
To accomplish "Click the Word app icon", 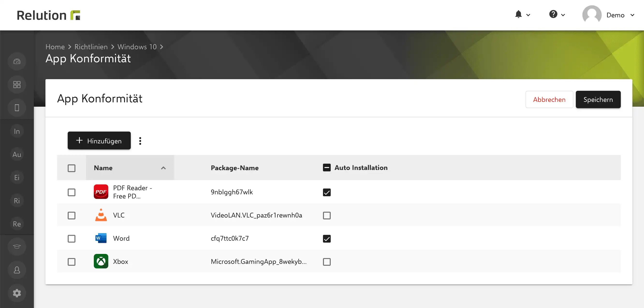I will 101,238.
